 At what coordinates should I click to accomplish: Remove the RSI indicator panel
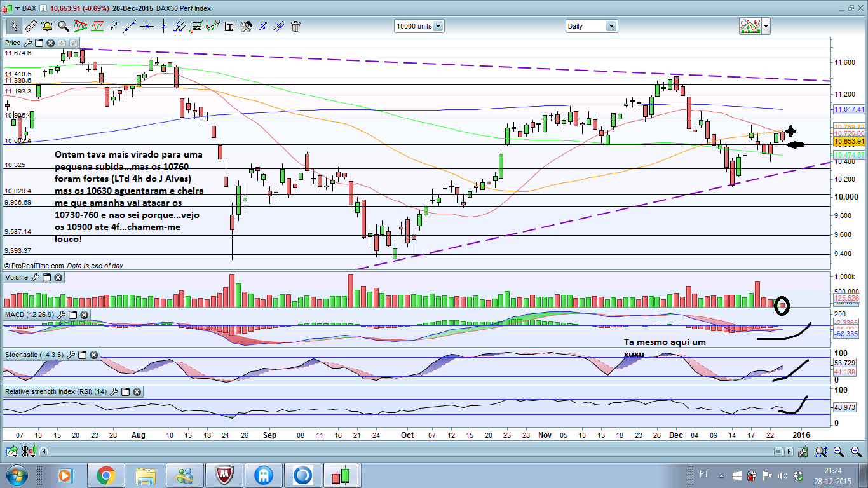137,392
